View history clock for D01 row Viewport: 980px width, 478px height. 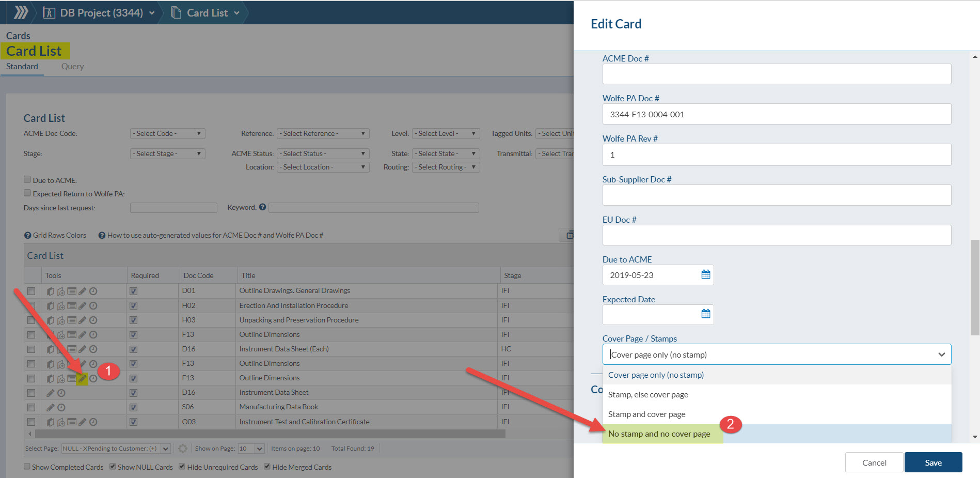[x=93, y=291]
